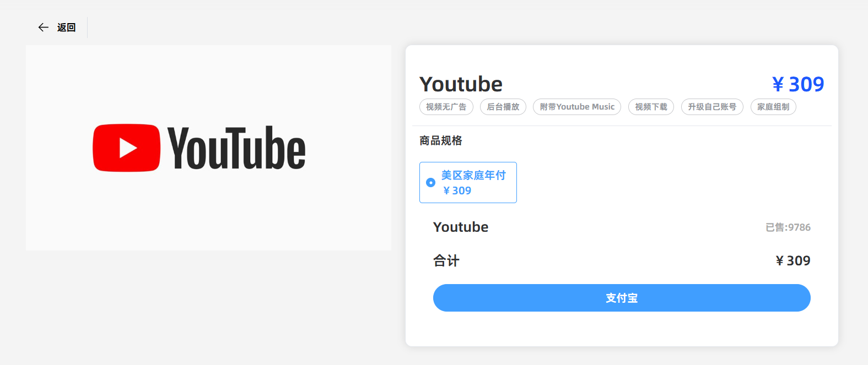Click the 视频无广告 tag
The height and width of the screenshot is (365, 868).
coord(446,107)
